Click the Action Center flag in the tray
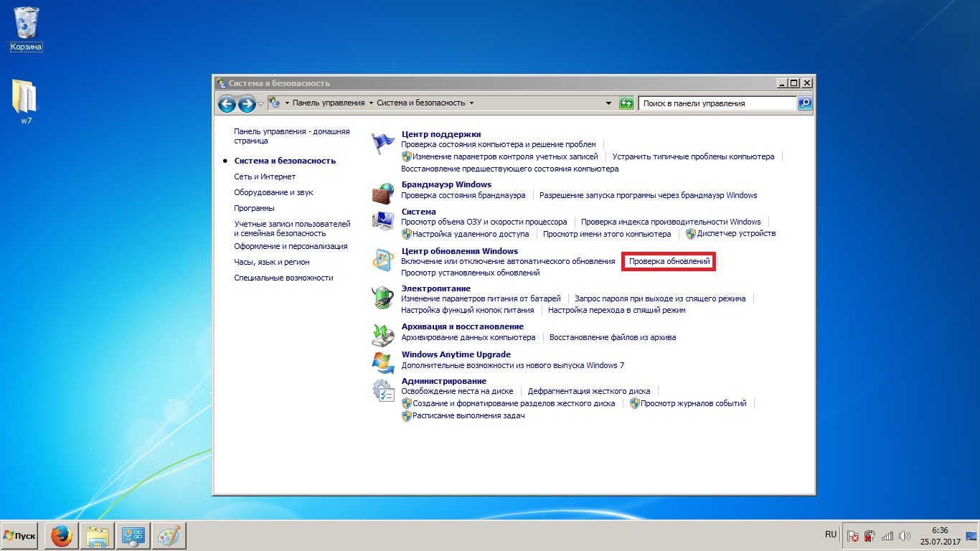This screenshot has height=551, width=980. coord(853,536)
